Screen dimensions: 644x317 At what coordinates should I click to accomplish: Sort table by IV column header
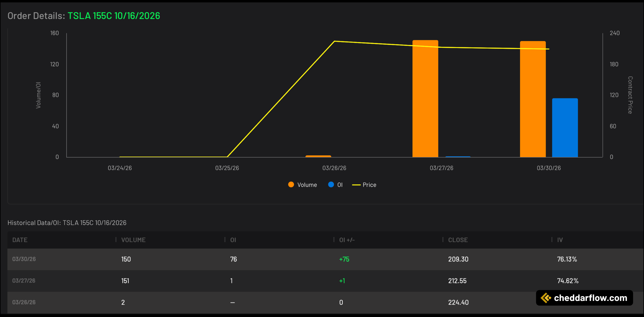(x=560, y=240)
